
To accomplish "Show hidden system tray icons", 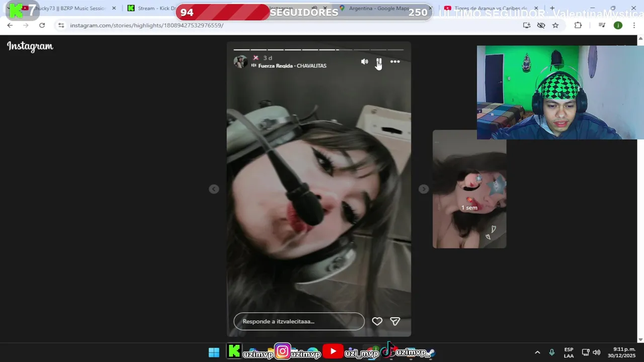I will (x=537, y=352).
